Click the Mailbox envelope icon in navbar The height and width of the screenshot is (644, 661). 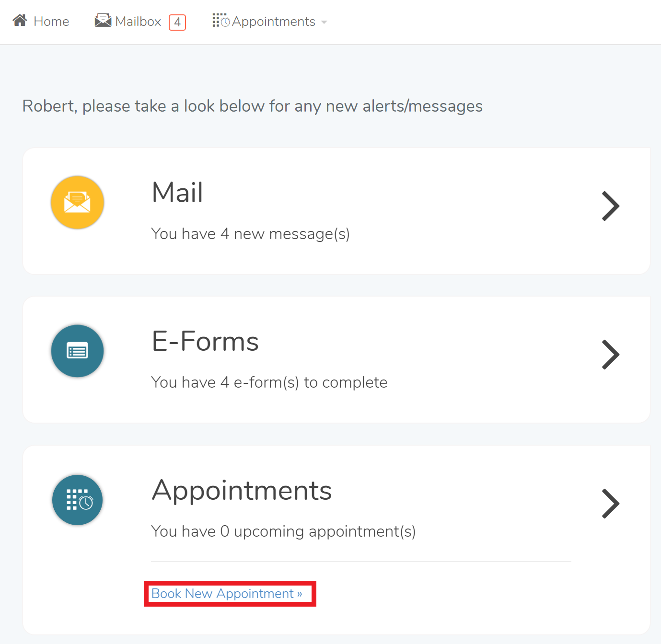pyautogui.click(x=103, y=21)
